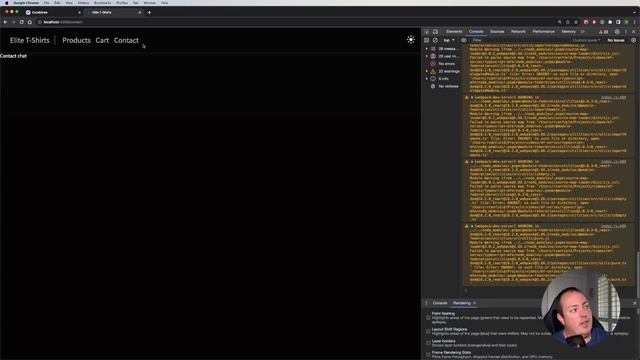
Task: Switch to the Network DevTools tab
Action: [x=518, y=31]
